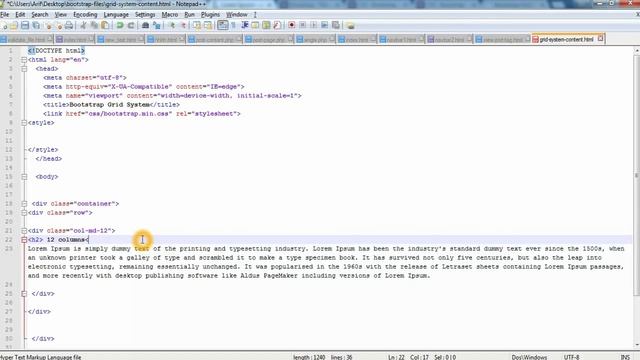Click the Cut scissors icon
The image size is (640, 360).
(x=84, y=26)
